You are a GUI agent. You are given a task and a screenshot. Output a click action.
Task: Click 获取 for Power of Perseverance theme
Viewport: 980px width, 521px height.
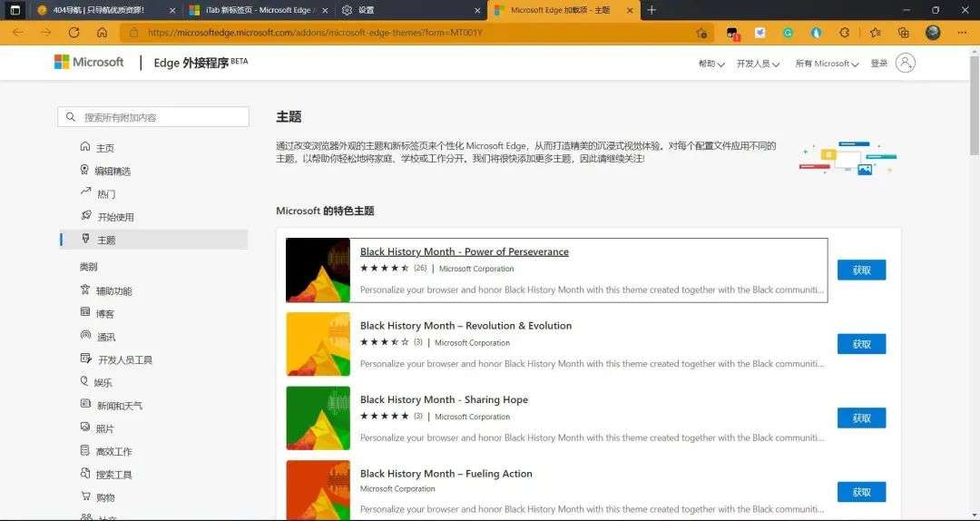861,270
